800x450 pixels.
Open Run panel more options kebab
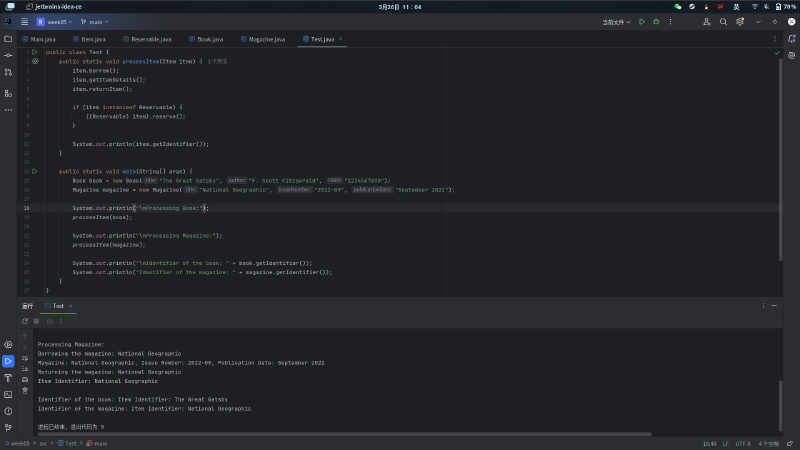(61, 321)
